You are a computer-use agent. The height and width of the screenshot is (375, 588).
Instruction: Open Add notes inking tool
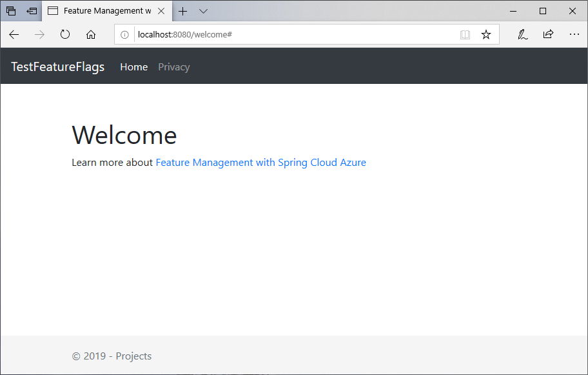[522, 34]
